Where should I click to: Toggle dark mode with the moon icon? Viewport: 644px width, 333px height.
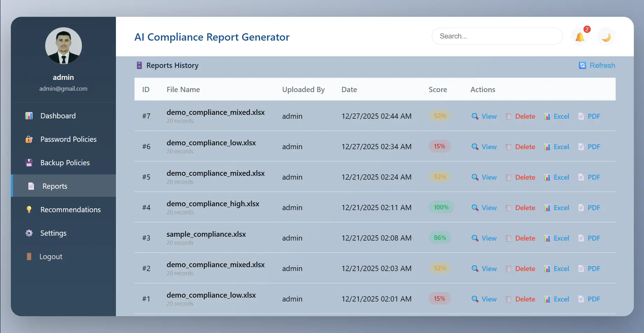606,37
